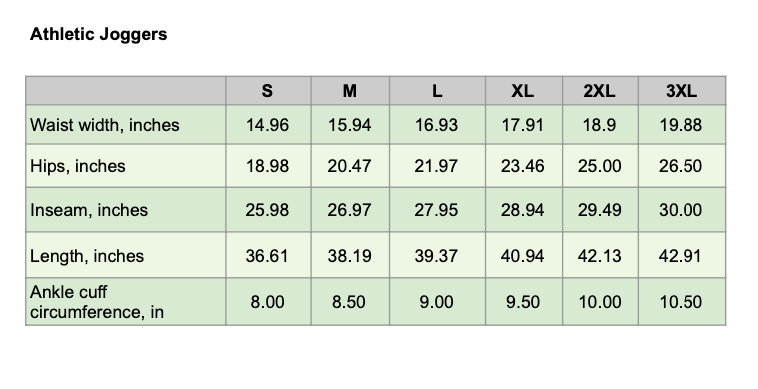Click the Ankle cuff circumference row label
Viewport: 758px width, 389px height.
(97, 302)
